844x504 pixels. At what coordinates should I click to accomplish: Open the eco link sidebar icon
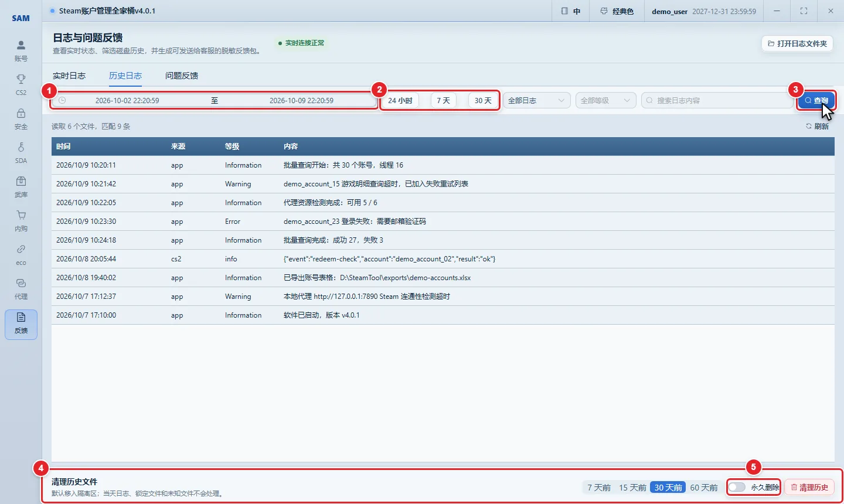21,254
